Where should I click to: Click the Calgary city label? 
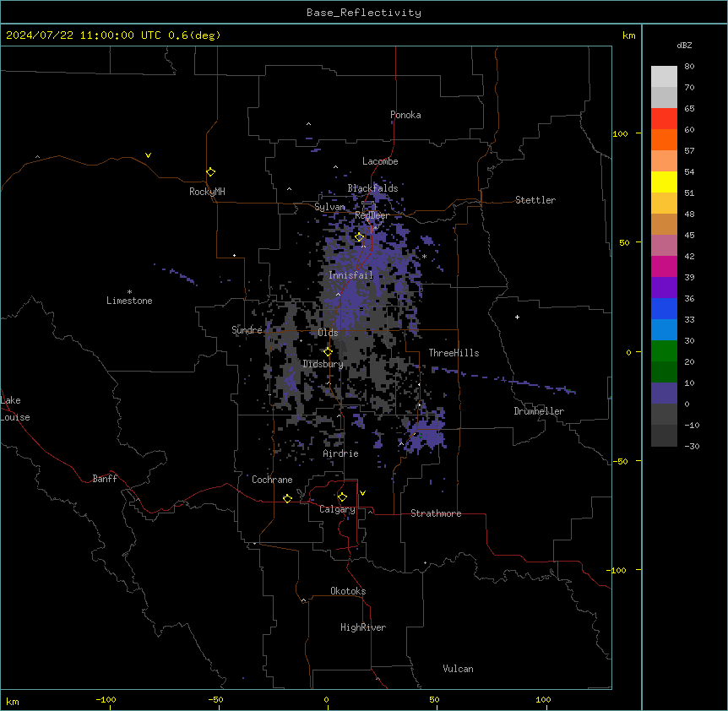[x=337, y=509]
